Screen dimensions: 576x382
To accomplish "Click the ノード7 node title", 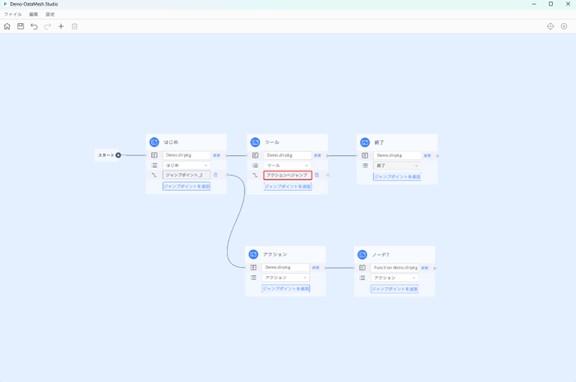I will 381,255.
